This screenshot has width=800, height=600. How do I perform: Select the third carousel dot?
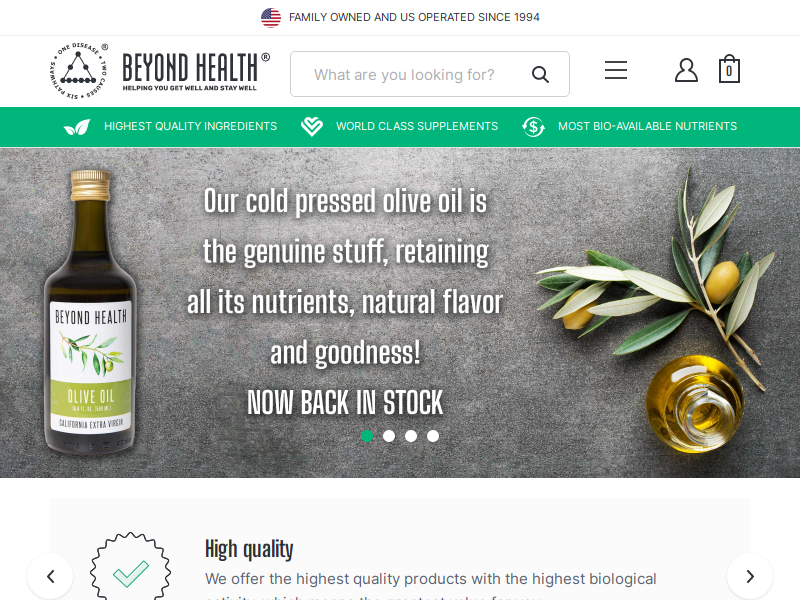(411, 436)
